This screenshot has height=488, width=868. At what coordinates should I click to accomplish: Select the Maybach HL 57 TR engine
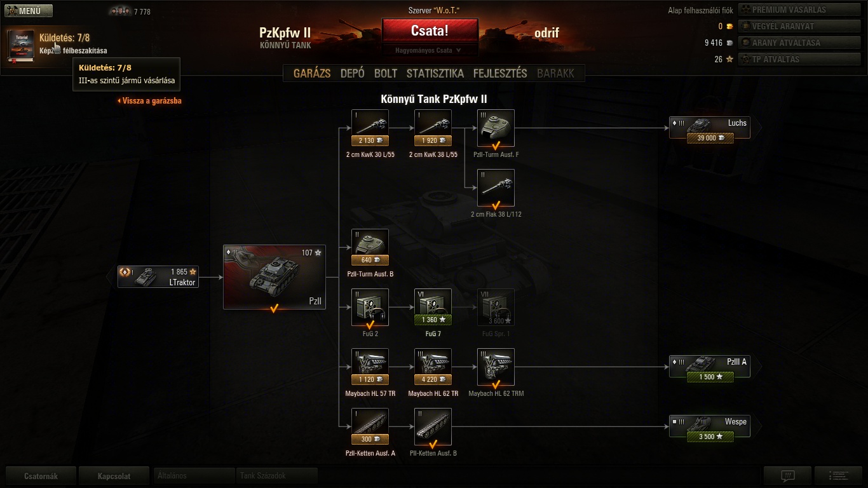tap(370, 367)
